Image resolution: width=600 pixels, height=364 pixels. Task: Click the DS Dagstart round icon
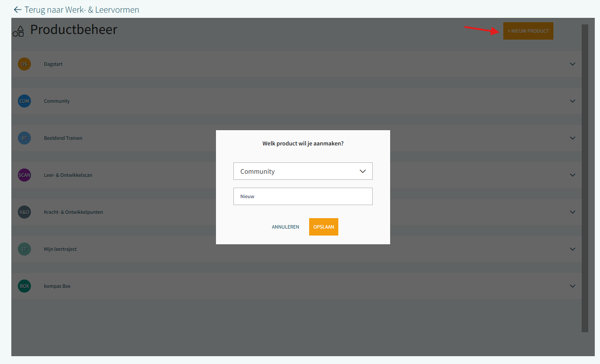[24, 64]
